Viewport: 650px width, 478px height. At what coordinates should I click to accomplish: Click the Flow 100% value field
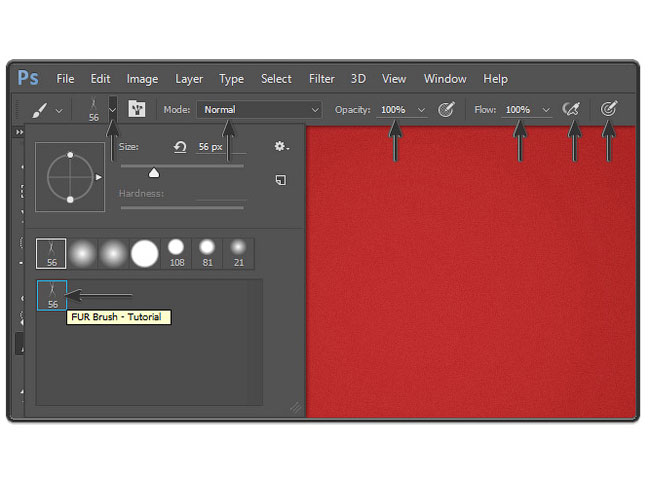pyautogui.click(x=518, y=110)
